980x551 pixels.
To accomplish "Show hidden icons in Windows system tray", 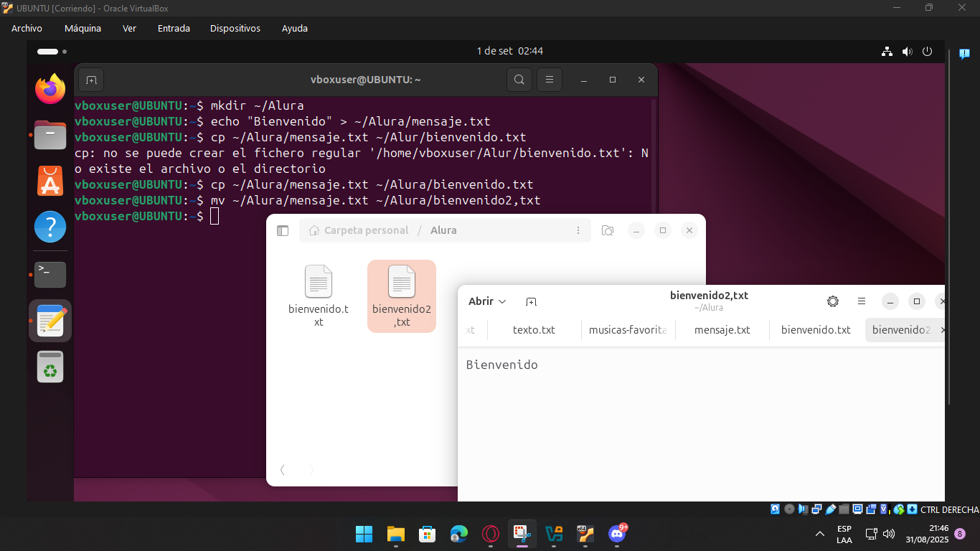I will pyautogui.click(x=819, y=534).
